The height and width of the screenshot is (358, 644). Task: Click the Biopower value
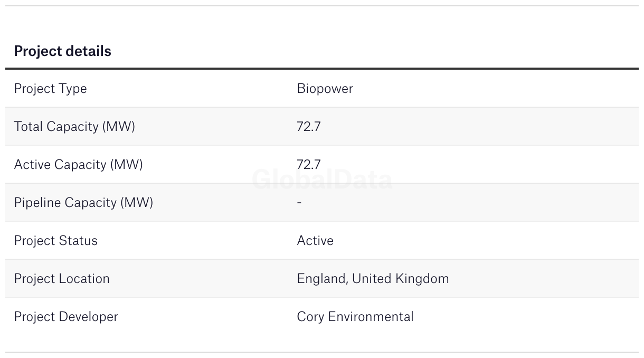tap(325, 89)
